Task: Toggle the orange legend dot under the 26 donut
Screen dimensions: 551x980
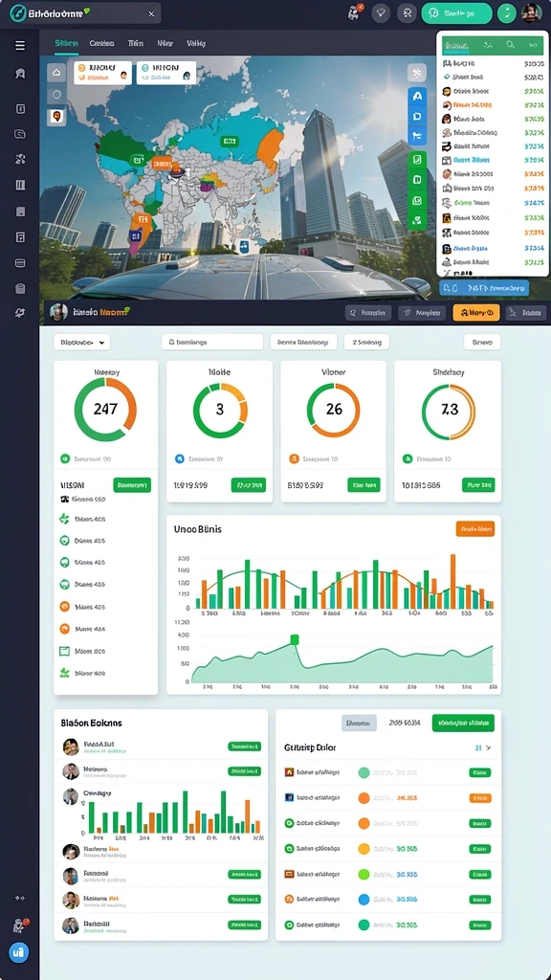Action: 294,458
